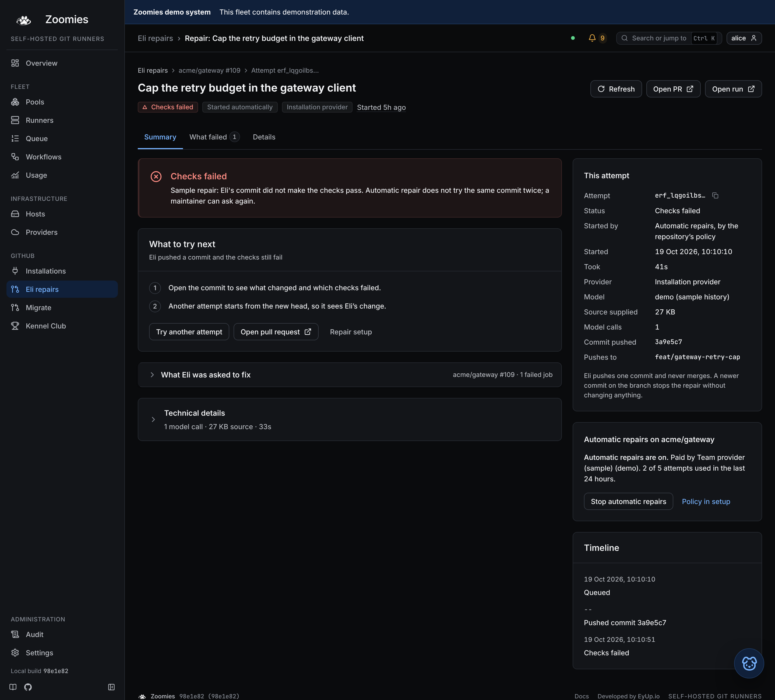This screenshot has width=775, height=700.
Task: Open the dog assistant chat bubble
Action: point(749,663)
